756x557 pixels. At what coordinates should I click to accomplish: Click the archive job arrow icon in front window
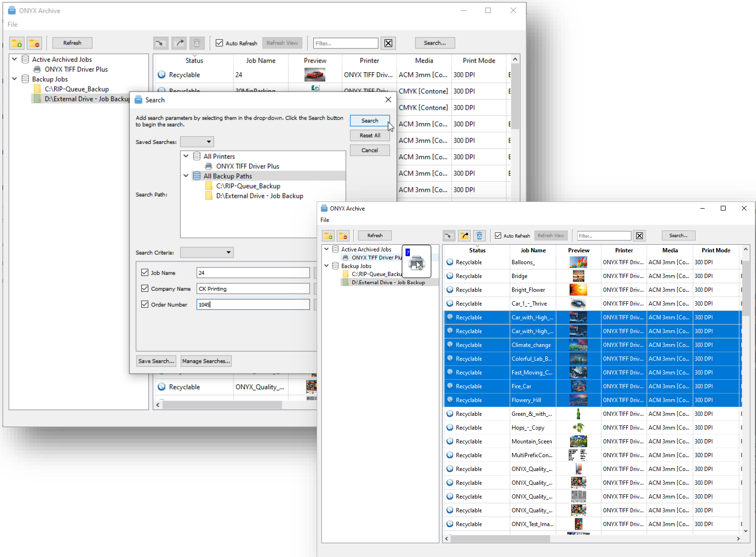point(448,236)
